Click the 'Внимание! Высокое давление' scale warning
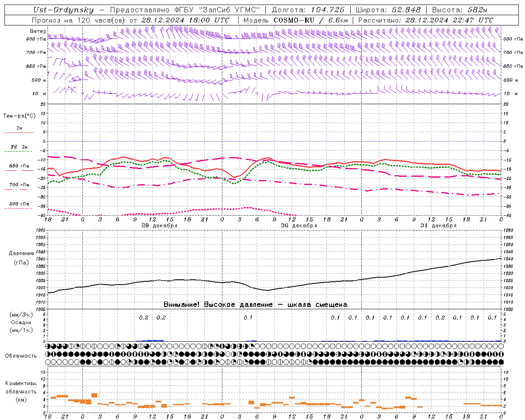Screen dimensions: 525x420 218,305
